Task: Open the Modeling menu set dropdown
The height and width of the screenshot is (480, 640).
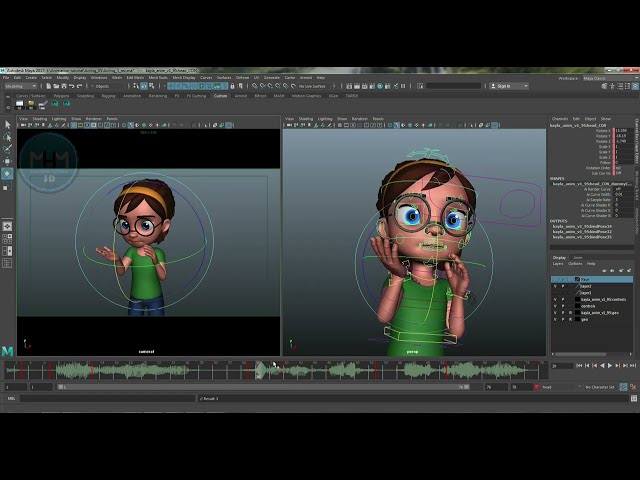Action: point(20,86)
